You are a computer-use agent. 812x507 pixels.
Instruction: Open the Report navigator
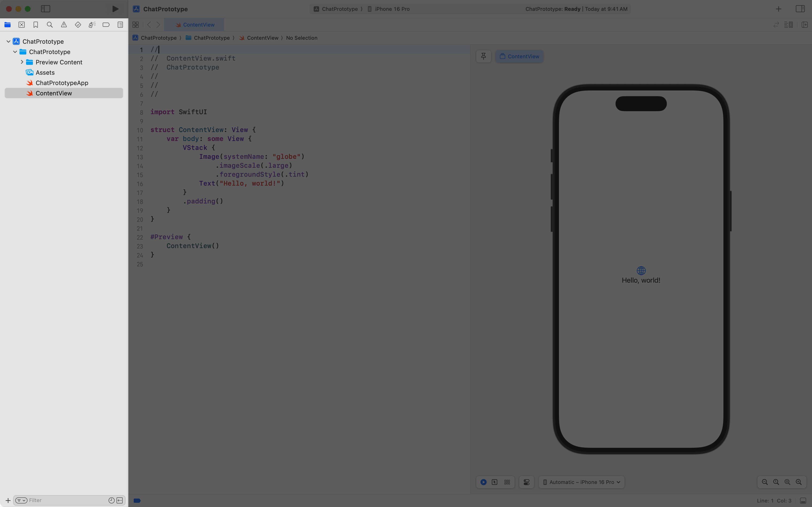pos(120,24)
